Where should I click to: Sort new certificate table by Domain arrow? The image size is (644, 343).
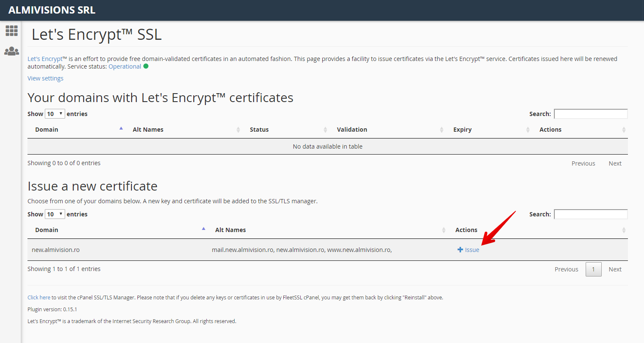coord(203,229)
